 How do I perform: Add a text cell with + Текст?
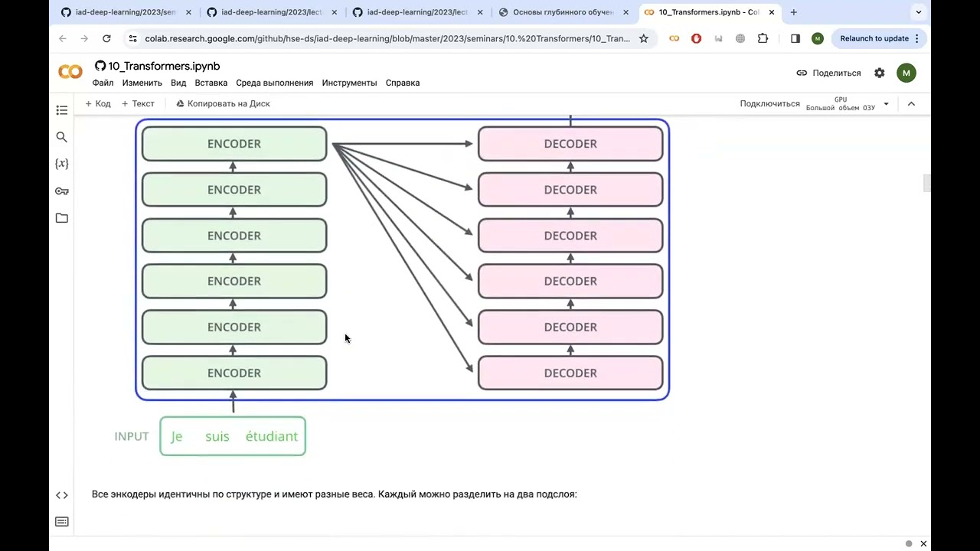[138, 103]
